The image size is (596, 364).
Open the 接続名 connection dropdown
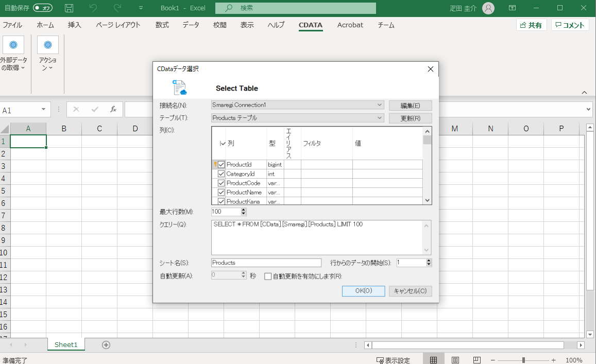tap(380, 105)
